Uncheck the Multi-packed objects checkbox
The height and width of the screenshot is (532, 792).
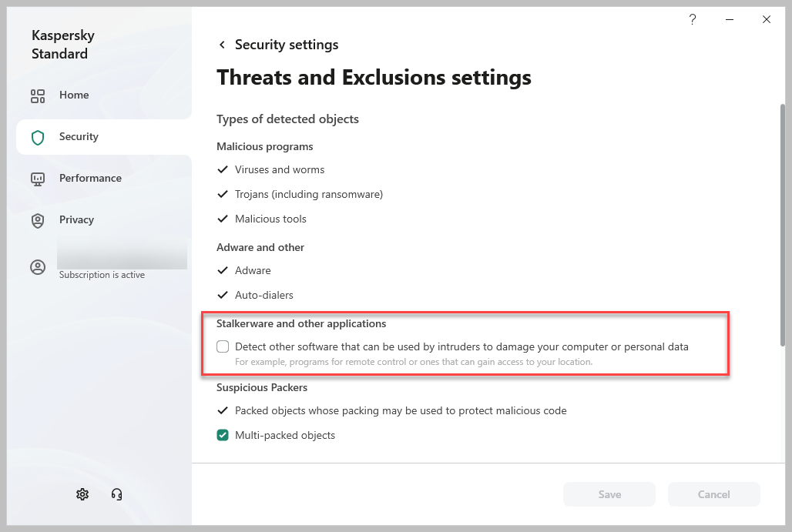[223, 435]
